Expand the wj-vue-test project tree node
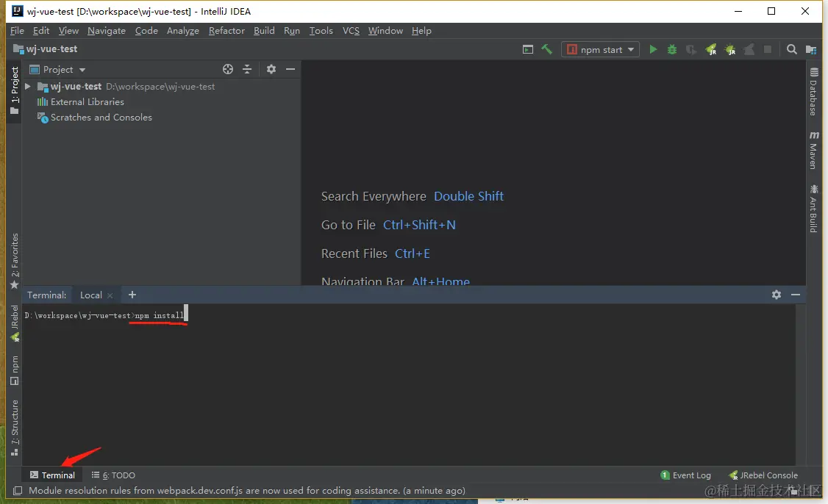 (x=27, y=86)
